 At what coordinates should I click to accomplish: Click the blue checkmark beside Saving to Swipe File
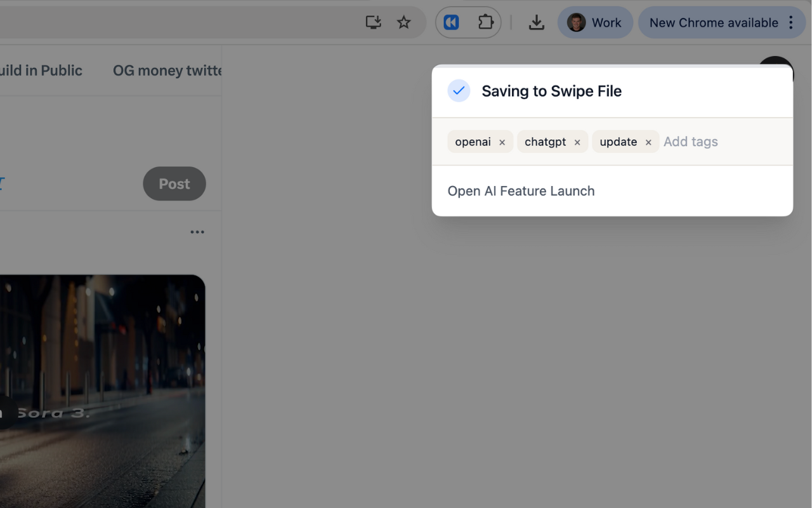(x=459, y=91)
